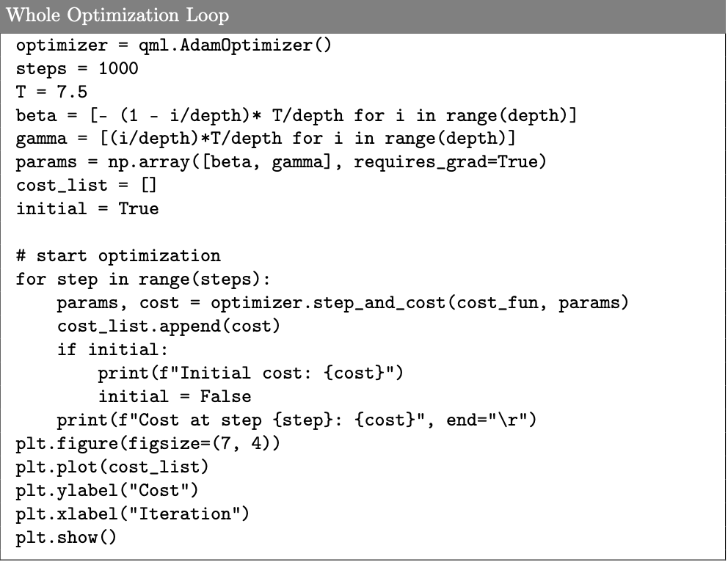Click the plt.show() line
This screenshot has height=562, width=728.
66,538
